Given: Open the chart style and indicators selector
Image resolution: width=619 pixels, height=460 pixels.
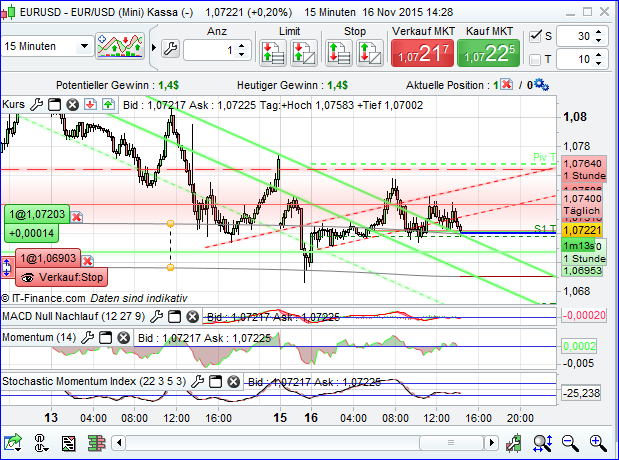Looking at the screenshot, I should coord(124,47).
